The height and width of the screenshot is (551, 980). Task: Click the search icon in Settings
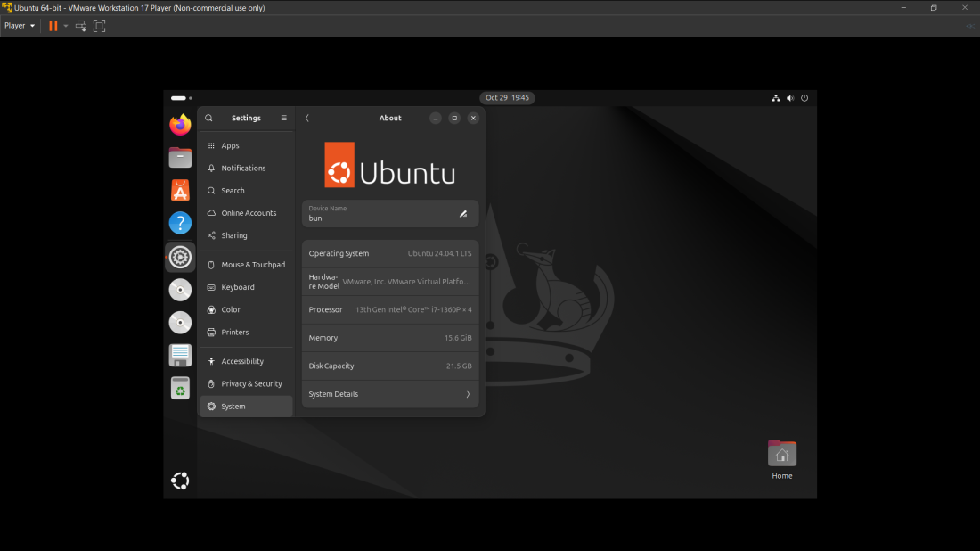[208, 119]
